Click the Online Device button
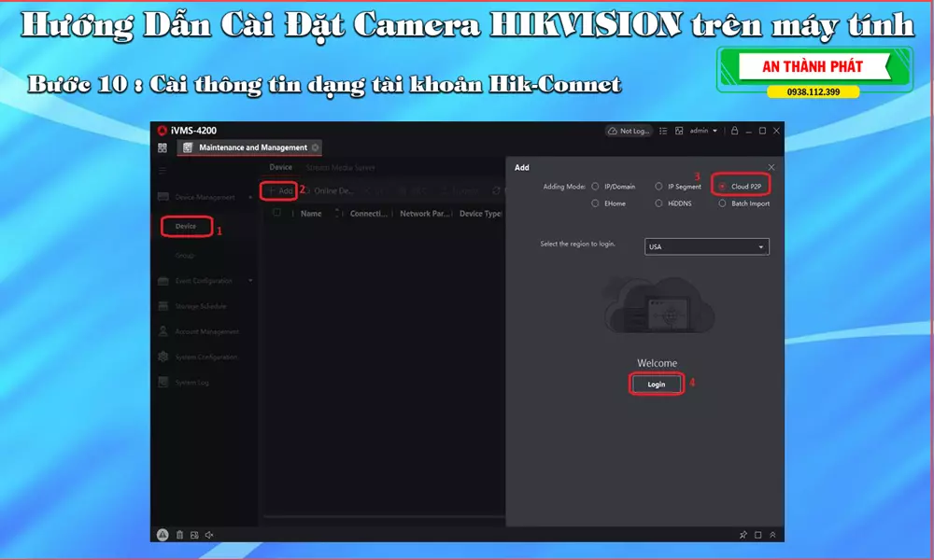Screen dimensions: 934x560 point(330,191)
